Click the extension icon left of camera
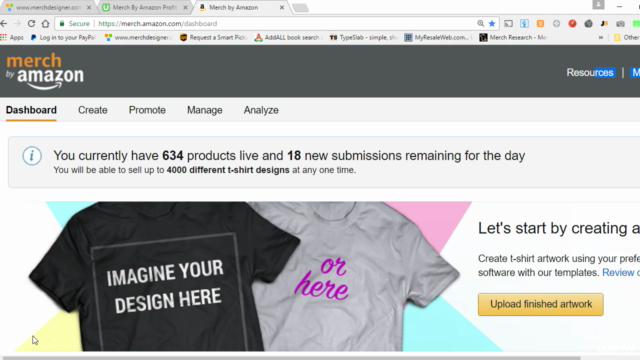 point(604,24)
